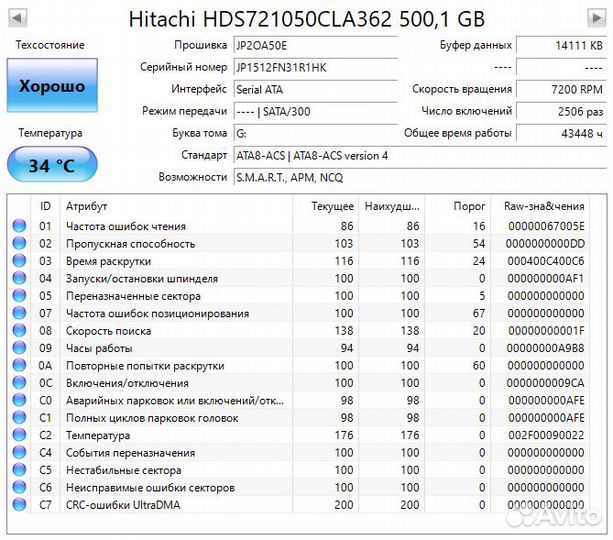Click the firmware field JP2OA50E
Image resolution: width=613 pixels, height=540 pixels.
(315, 46)
